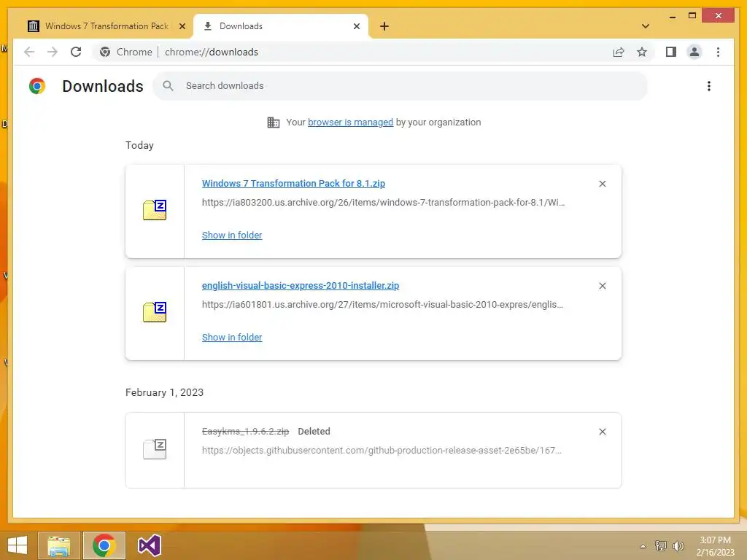Toggle the browser side panel icon
This screenshot has width=747, height=560.
tap(671, 52)
